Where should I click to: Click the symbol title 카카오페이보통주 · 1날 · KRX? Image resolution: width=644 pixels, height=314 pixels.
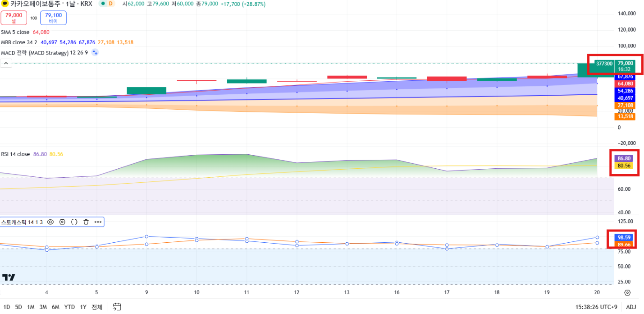click(51, 4)
